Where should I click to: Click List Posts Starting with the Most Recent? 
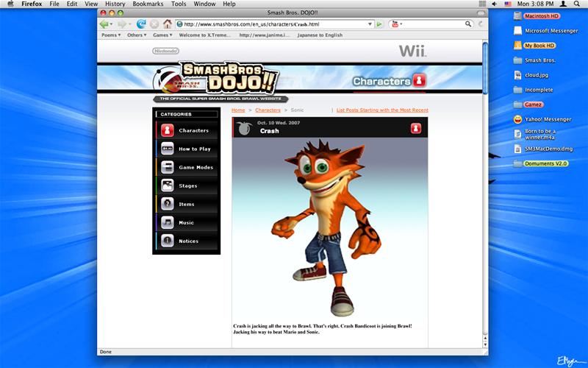pyautogui.click(x=382, y=110)
